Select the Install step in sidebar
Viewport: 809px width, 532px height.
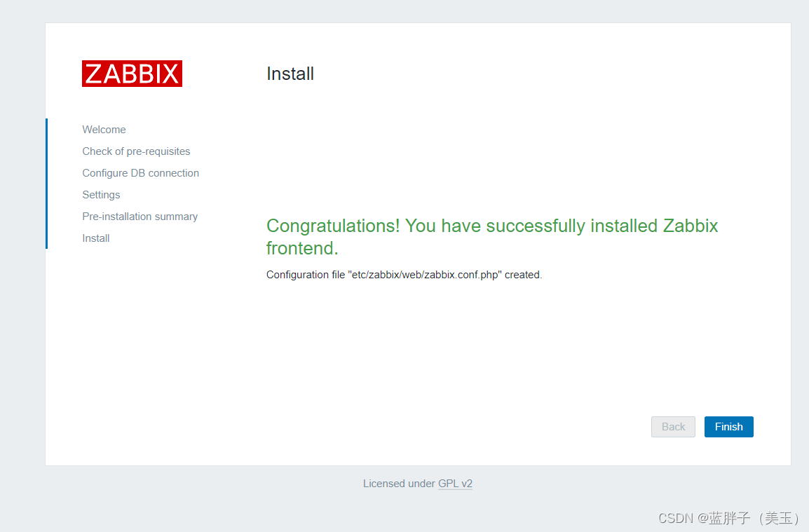pos(96,238)
